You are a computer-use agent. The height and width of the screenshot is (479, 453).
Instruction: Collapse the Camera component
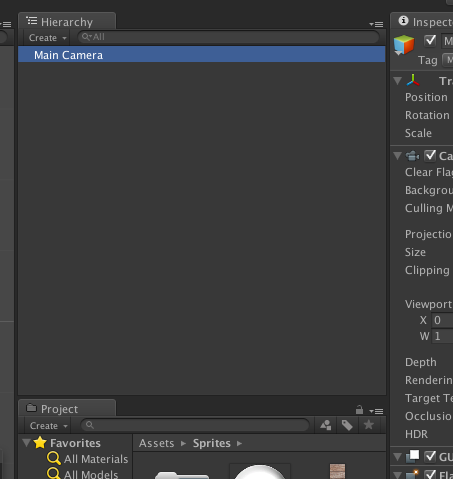[x=397, y=155]
